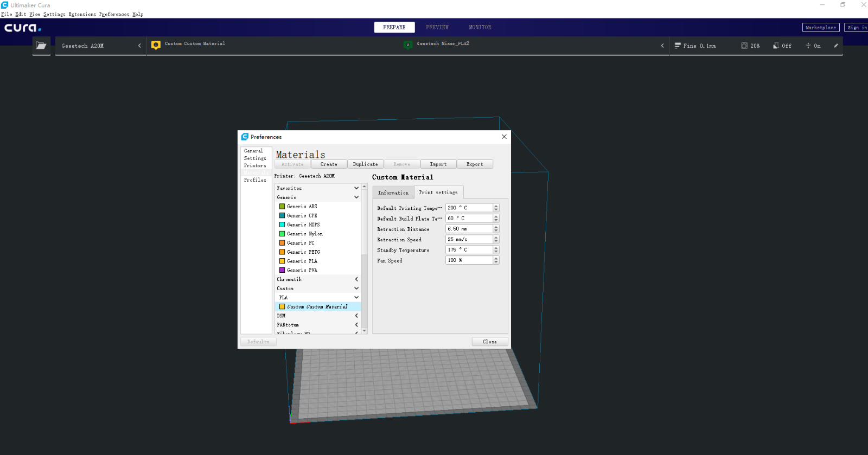Viewport: 868px width, 455px height.
Task: Open the Extensions menu
Action: pos(82,15)
